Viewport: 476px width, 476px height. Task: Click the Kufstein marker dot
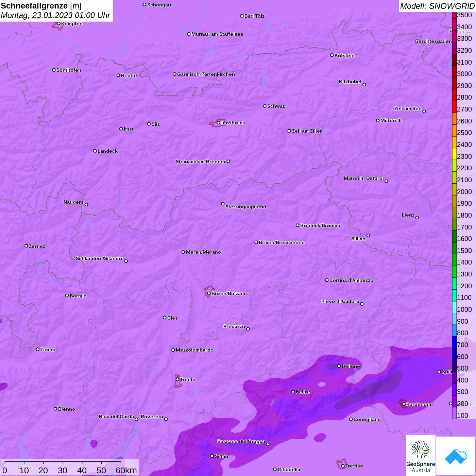332,55
